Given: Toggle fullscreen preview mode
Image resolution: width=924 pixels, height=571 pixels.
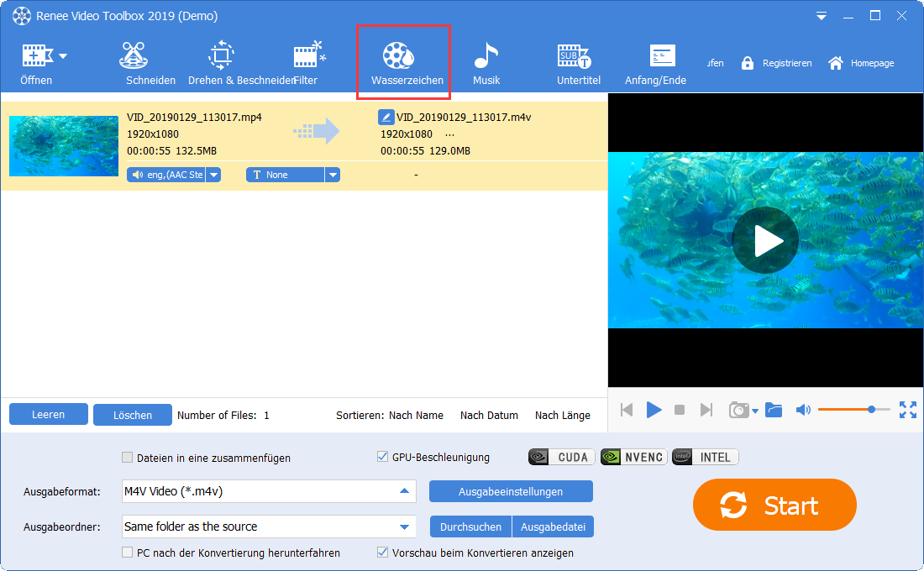Looking at the screenshot, I should pos(907,410).
